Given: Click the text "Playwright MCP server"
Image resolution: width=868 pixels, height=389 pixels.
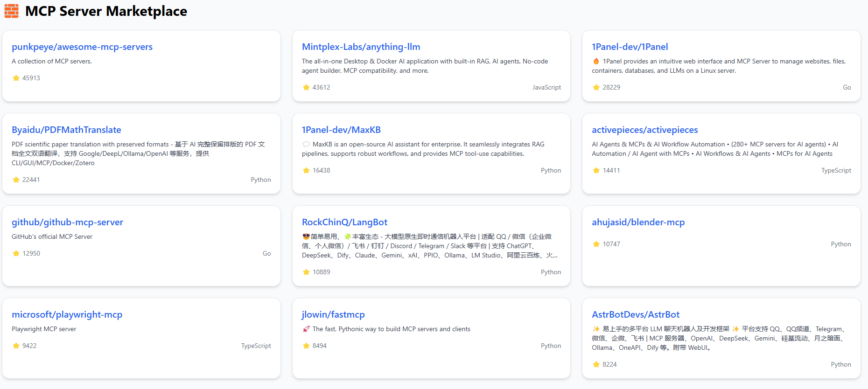Looking at the screenshot, I should tap(44, 329).
